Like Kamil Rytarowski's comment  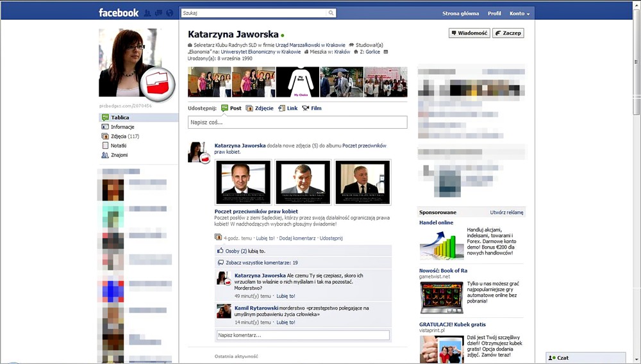tap(286, 322)
